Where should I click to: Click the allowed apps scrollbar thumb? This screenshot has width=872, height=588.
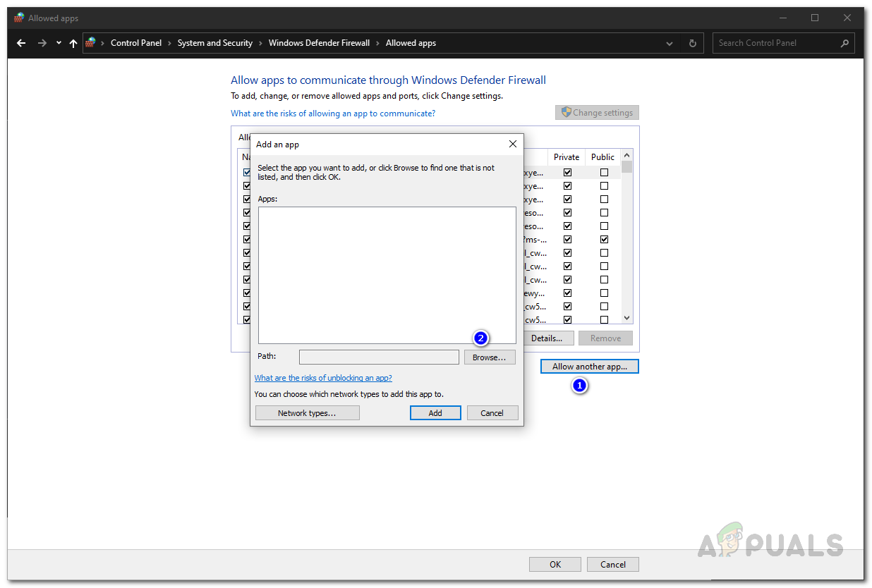point(627,167)
